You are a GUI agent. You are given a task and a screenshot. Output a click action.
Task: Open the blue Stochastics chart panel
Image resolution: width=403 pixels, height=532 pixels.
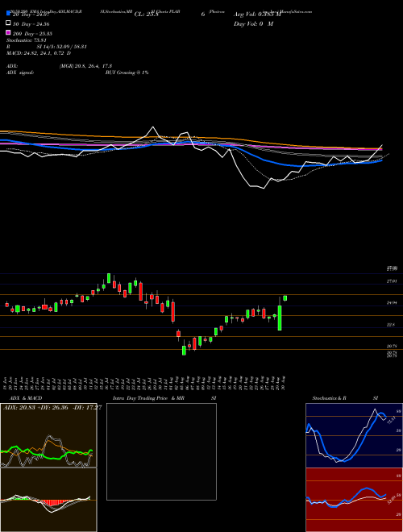(354, 435)
